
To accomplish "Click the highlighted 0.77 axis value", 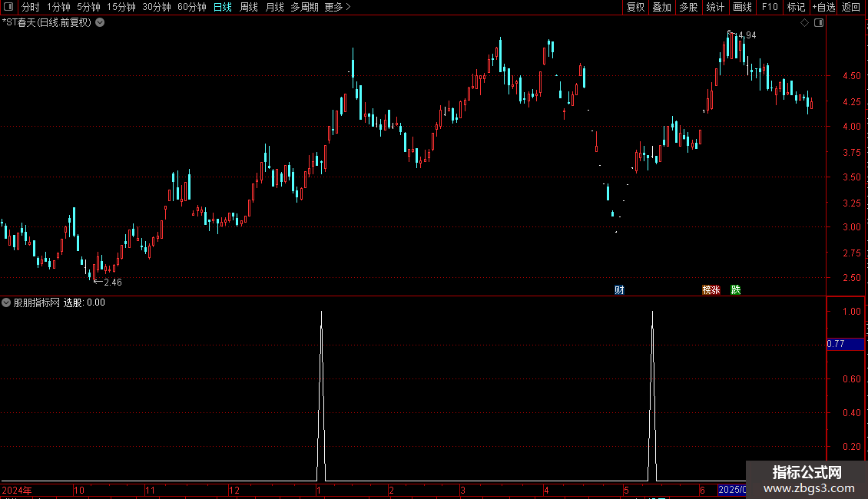I will click(x=845, y=344).
